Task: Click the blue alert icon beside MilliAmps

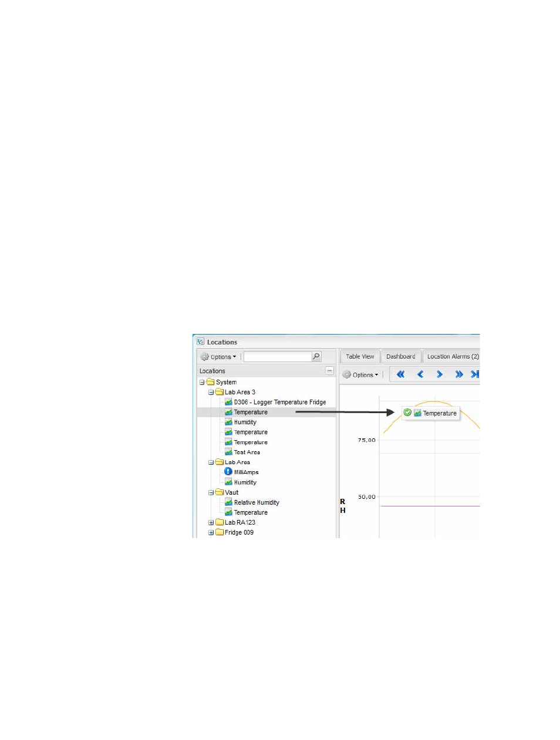Action: [x=228, y=471]
